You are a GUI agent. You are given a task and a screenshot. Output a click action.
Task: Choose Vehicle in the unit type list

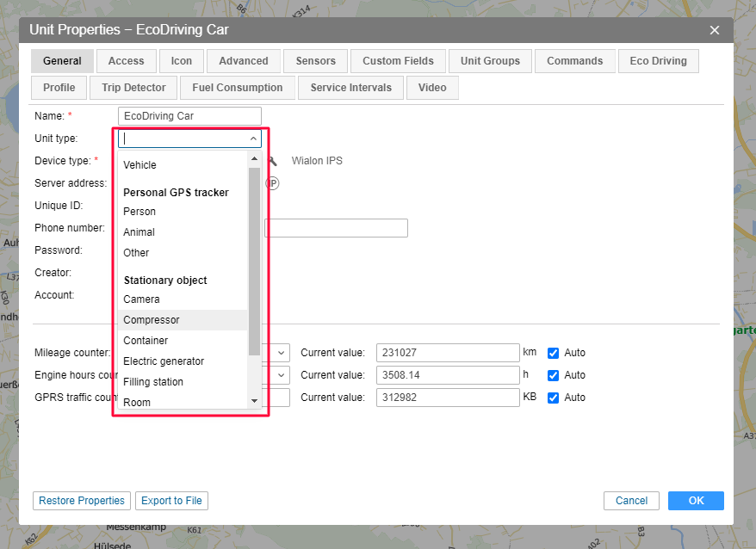click(x=139, y=165)
